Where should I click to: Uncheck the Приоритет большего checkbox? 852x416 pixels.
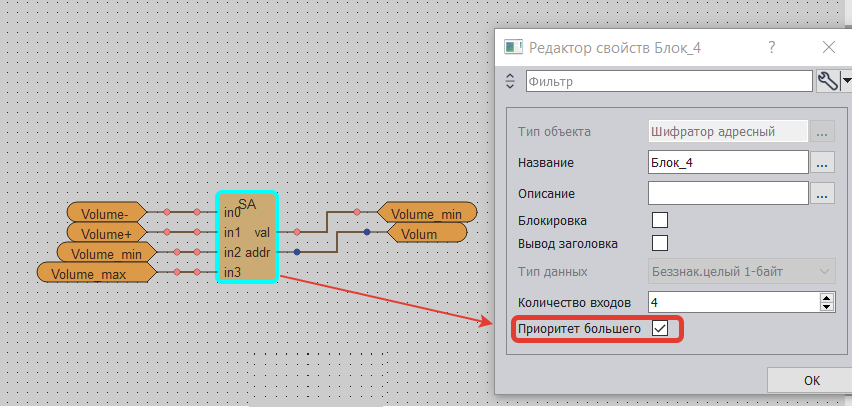tap(659, 328)
